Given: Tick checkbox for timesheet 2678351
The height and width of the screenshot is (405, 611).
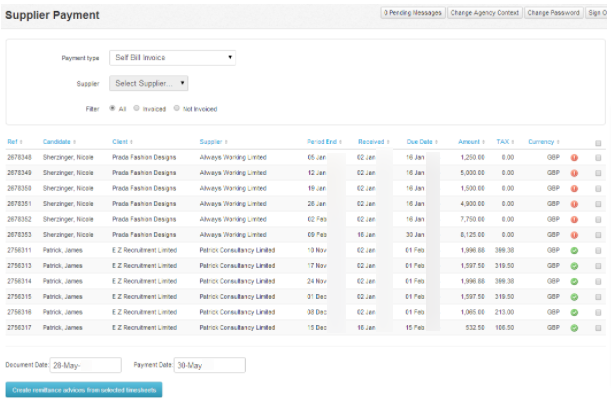Looking at the screenshot, I should point(598,204).
